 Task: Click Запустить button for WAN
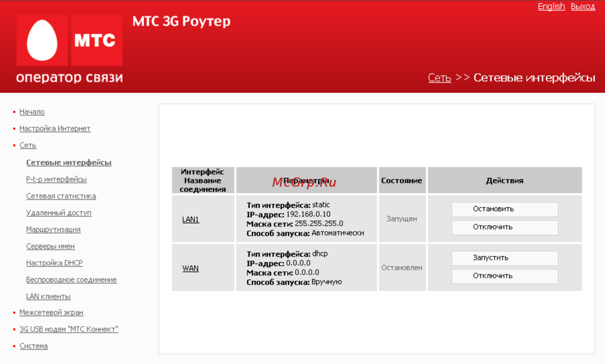505,258
